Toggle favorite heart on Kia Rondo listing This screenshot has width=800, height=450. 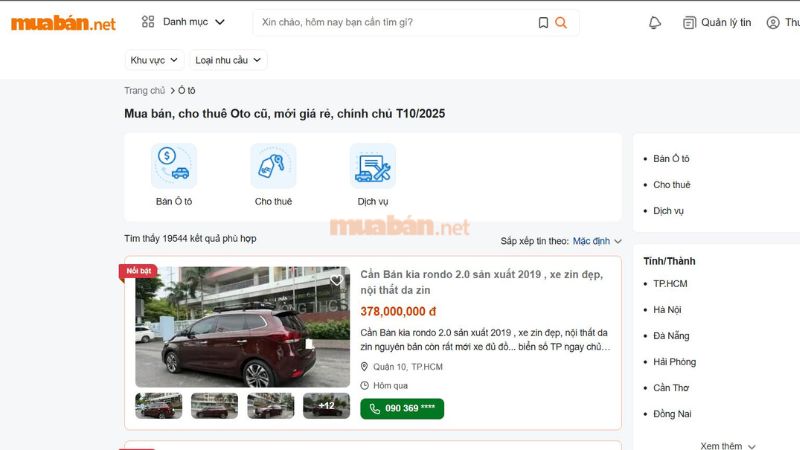[x=336, y=280]
